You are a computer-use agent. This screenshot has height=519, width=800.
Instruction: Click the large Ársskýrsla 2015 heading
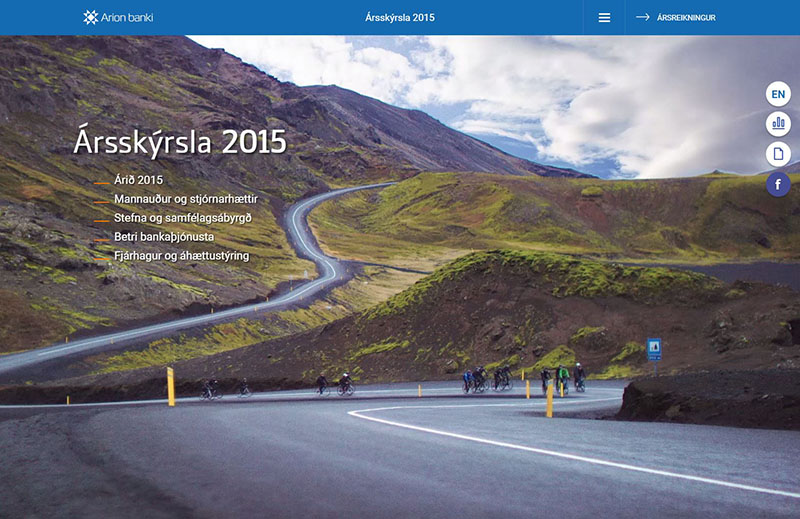coord(180,141)
